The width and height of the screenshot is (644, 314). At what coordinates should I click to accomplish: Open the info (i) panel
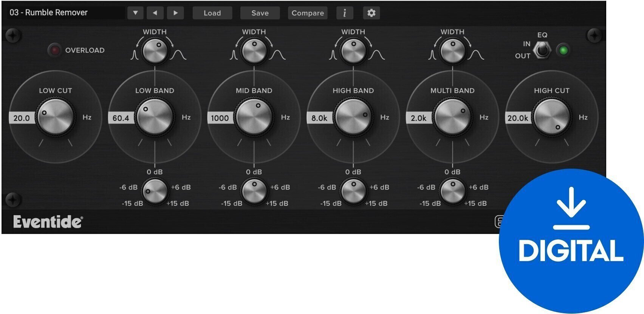(x=345, y=13)
